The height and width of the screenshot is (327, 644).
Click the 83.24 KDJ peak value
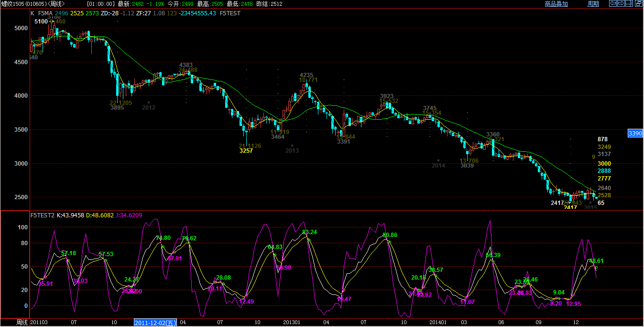tap(309, 232)
